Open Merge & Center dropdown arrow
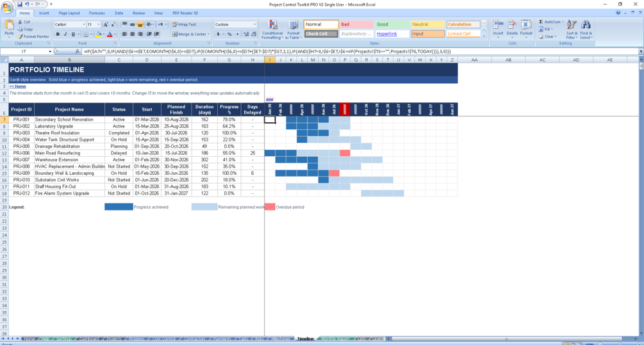 tap(209, 35)
